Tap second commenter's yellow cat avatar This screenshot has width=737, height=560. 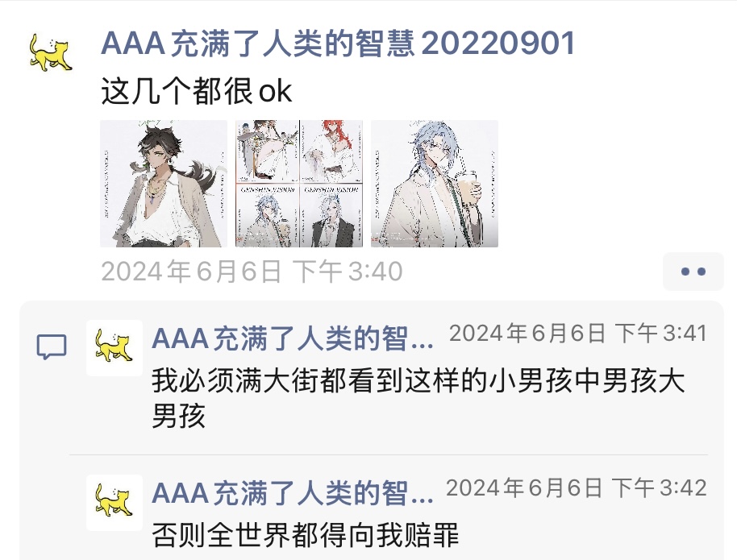coord(115,502)
